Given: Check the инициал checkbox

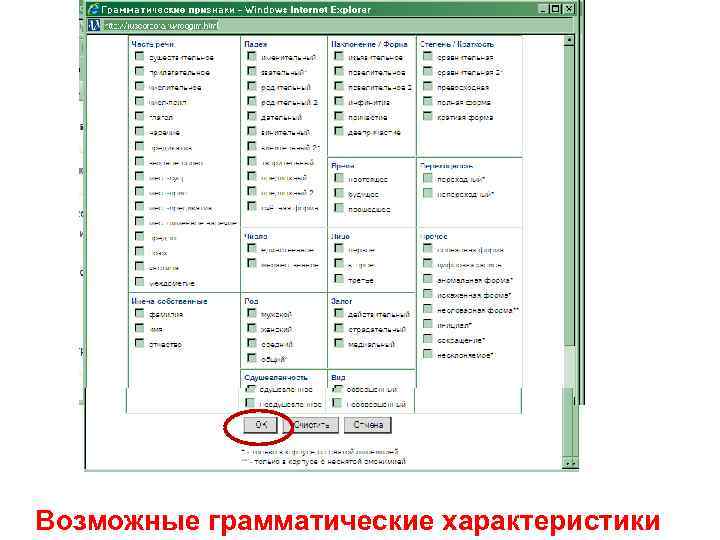Looking at the screenshot, I should pyautogui.click(x=428, y=324).
